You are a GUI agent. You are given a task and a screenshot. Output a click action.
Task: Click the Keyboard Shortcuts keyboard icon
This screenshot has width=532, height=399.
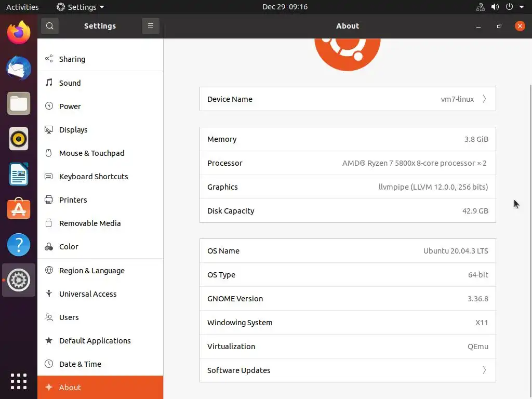click(x=49, y=177)
